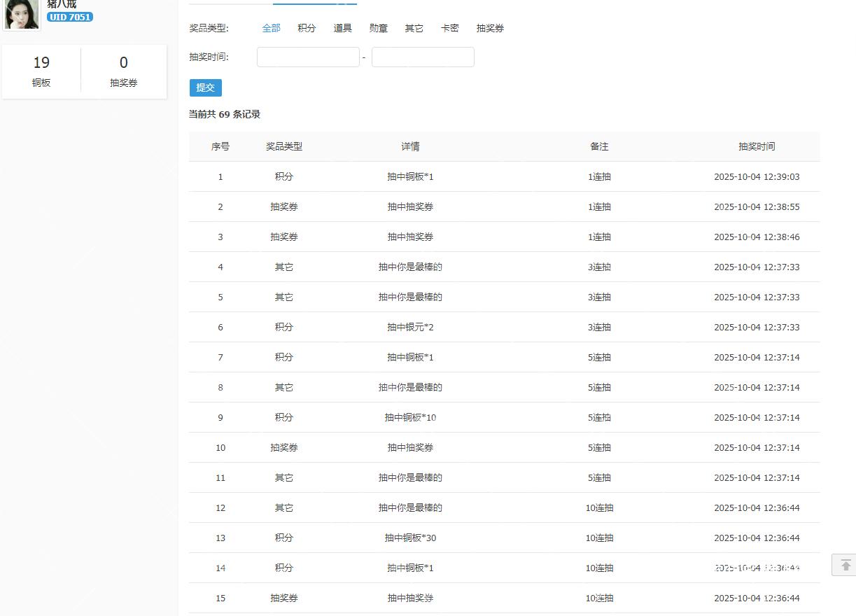Choose the 卡密 prize type filter
Viewport: 856px width, 616px height.
pyautogui.click(x=449, y=29)
